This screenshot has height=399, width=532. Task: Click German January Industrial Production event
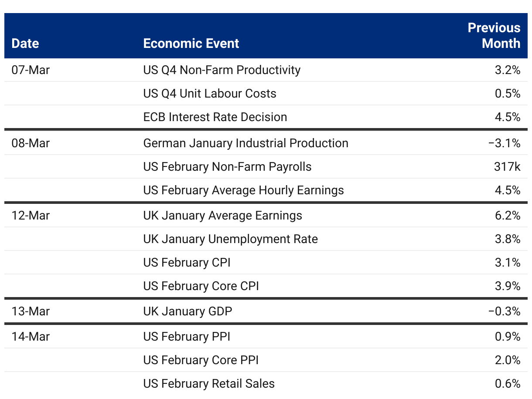coord(246,143)
